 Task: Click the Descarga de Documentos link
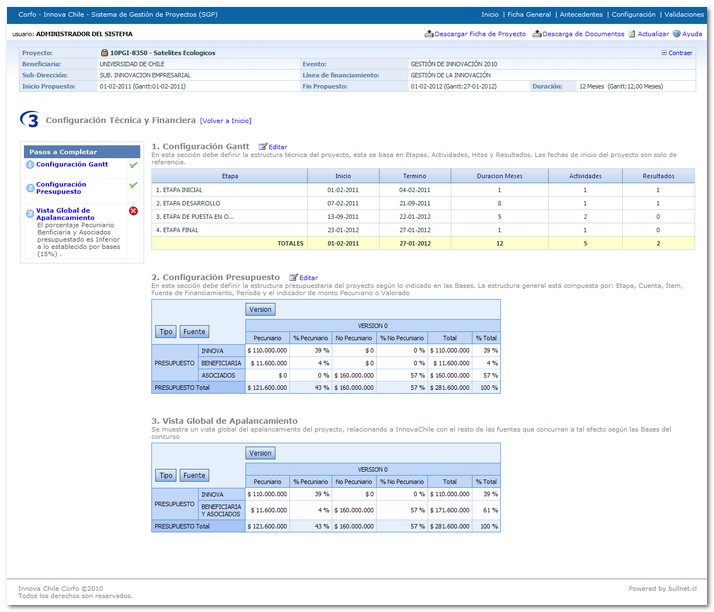(x=583, y=34)
